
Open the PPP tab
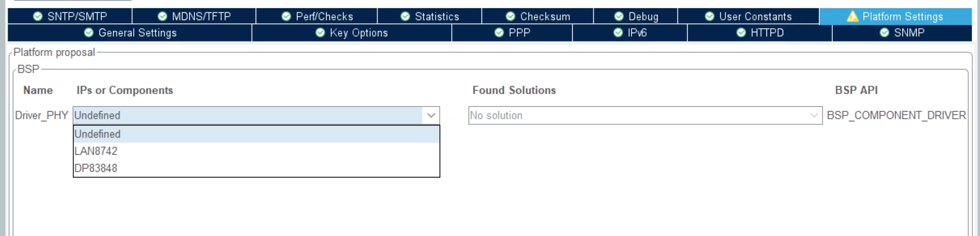tap(512, 33)
